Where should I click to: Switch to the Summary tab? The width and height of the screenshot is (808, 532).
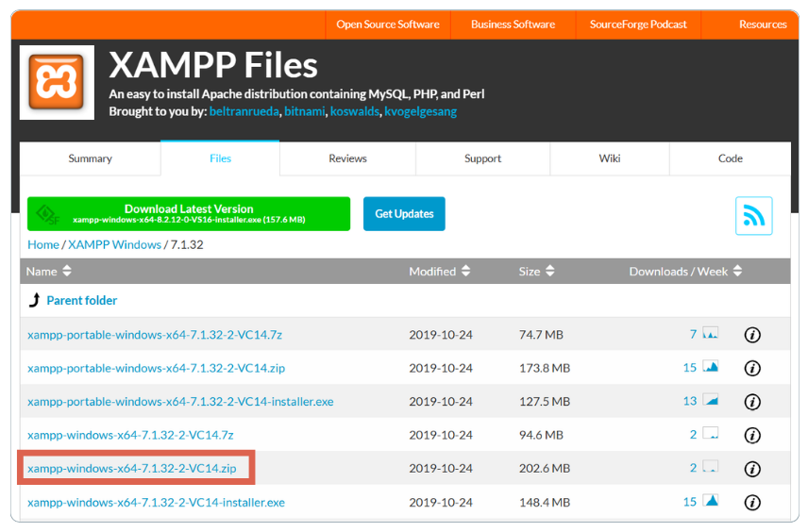coord(91,158)
